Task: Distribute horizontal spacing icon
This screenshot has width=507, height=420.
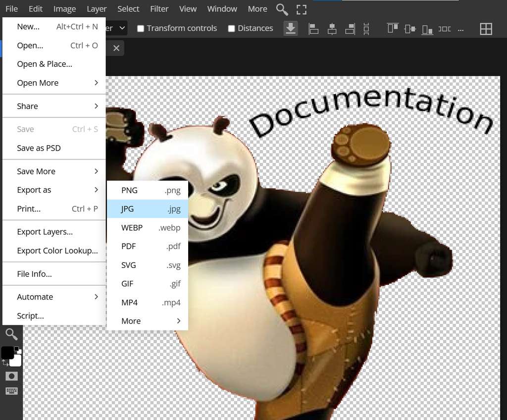Action: point(445,29)
